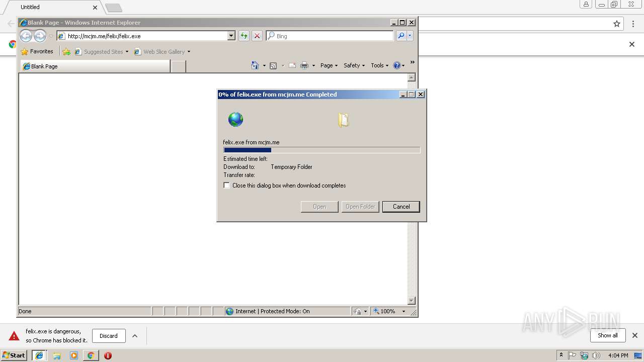
Task: Click the Discard button for felix.exe
Action: [109, 336]
